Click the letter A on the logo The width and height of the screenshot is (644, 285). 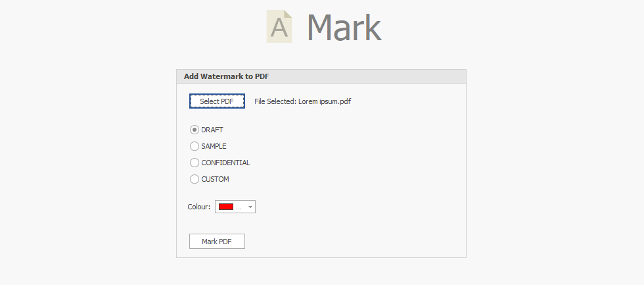coord(281,28)
